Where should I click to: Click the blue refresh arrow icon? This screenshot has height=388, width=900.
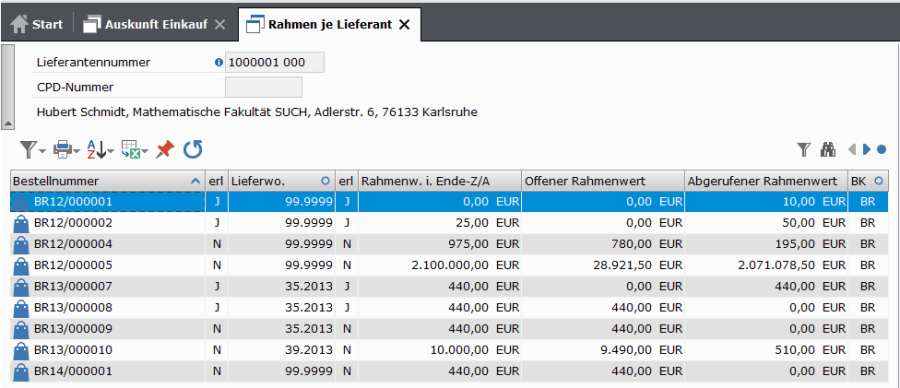193,150
